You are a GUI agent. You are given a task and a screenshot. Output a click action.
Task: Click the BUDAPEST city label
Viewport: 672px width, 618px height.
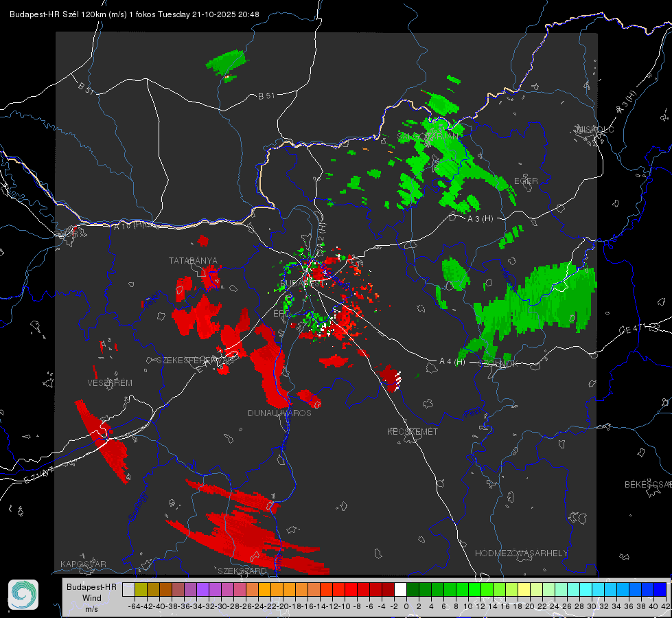tap(302, 284)
